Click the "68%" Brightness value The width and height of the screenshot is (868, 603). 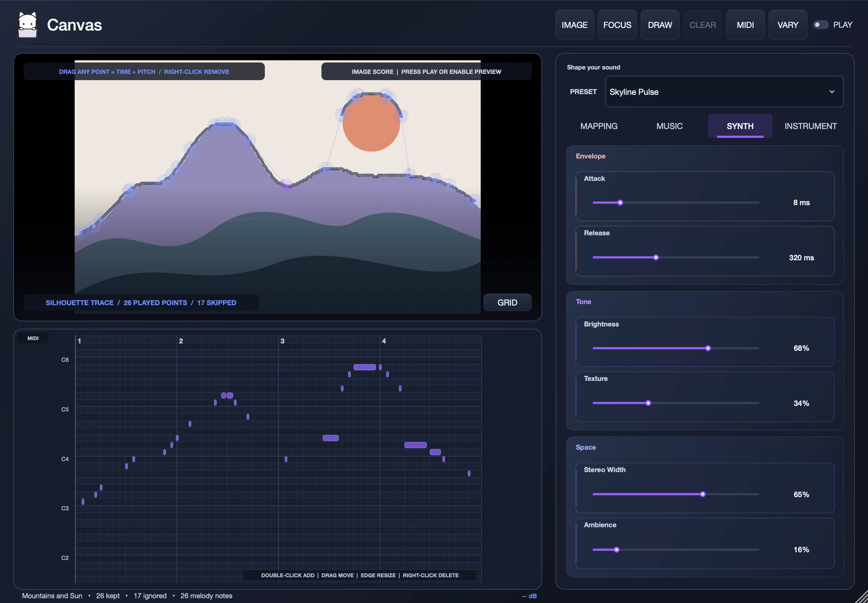tap(801, 348)
